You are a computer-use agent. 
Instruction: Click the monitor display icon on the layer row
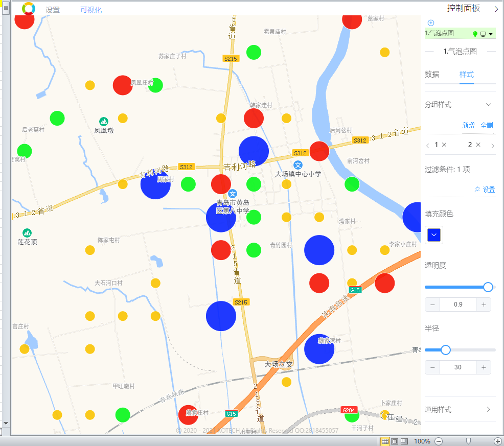coord(483,34)
